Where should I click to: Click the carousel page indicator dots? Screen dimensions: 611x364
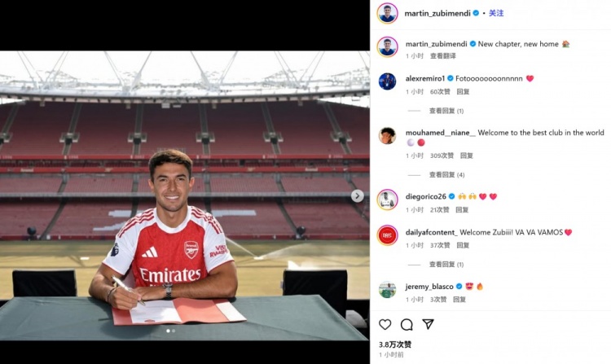click(x=171, y=331)
